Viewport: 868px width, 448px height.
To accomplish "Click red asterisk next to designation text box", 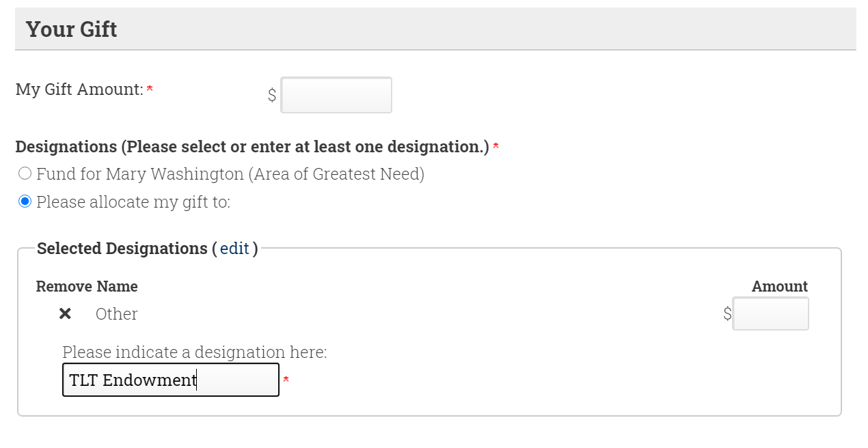I will [x=286, y=380].
